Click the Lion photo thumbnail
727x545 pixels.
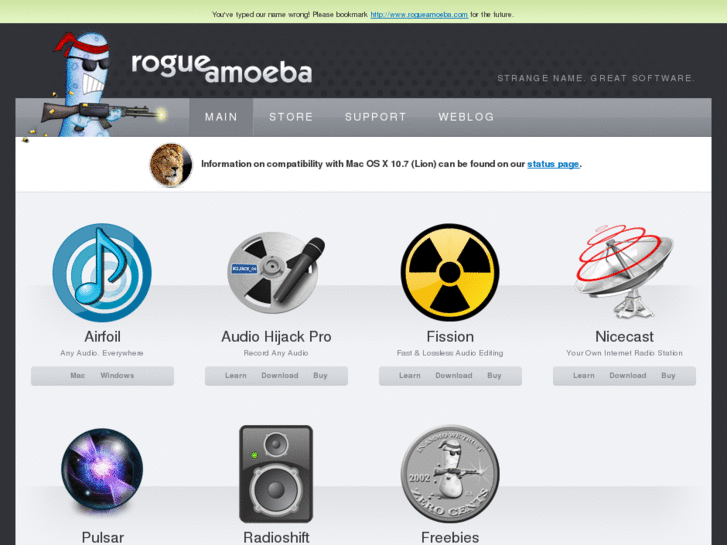click(x=171, y=165)
